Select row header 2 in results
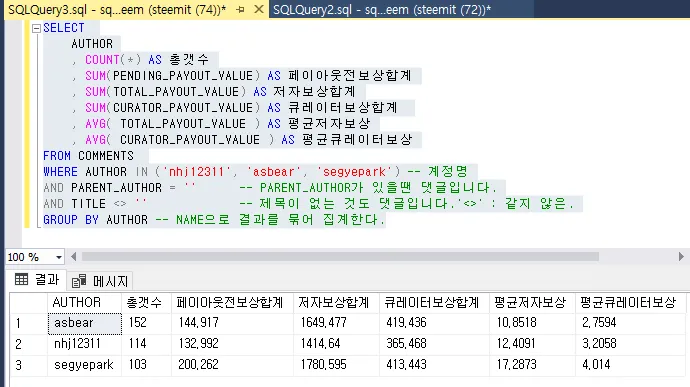This screenshot has width=690, height=387. 28,344
